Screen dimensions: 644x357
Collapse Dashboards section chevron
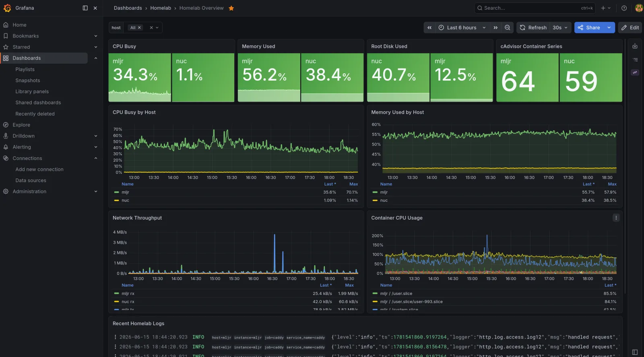point(96,58)
